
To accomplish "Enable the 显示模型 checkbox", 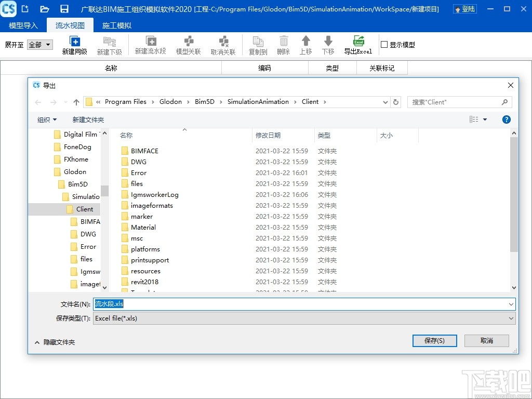I will [x=384, y=45].
